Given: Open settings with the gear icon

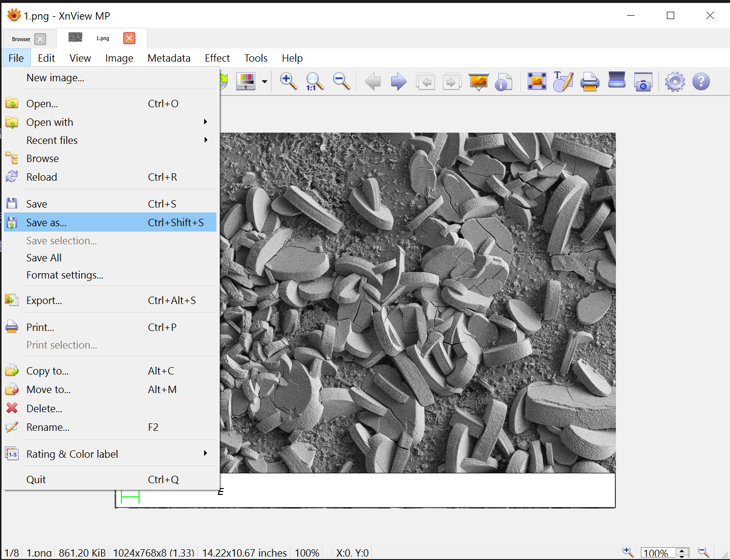Looking at the screenshot, I should pyautogui.click(x=675, y=82).
